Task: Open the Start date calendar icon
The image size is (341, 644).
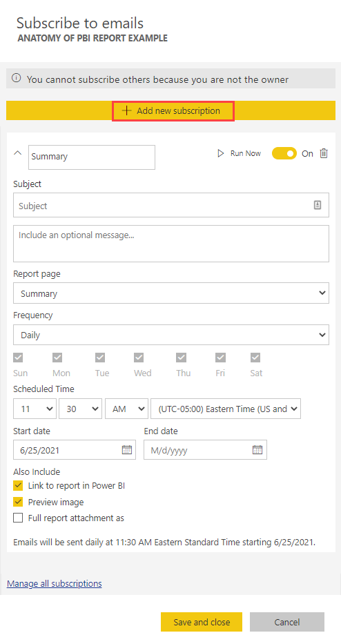Action: [127, 450]
